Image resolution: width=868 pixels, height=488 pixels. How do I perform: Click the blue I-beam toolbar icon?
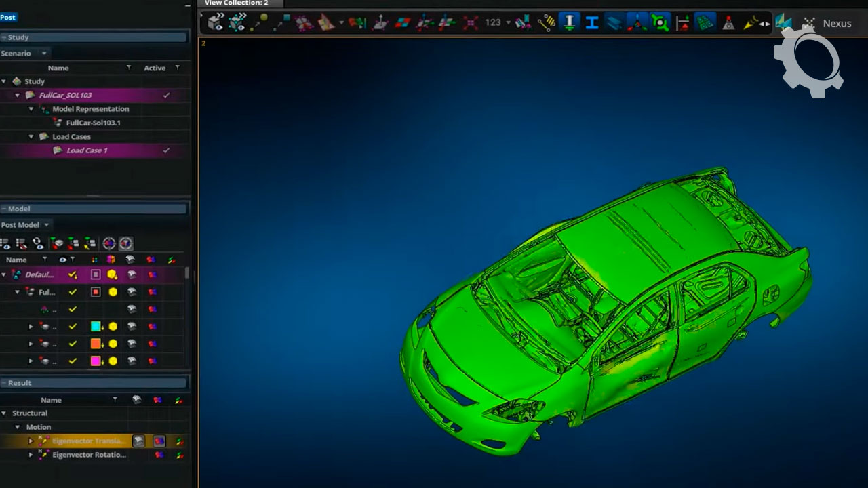click(x=591, y=23)
